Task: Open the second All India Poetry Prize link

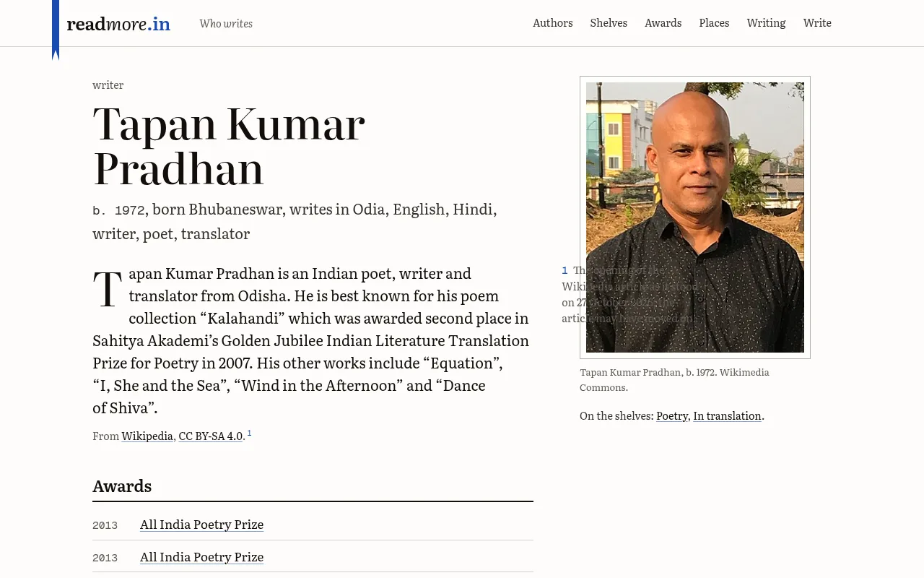Action: tap(202, 556)
